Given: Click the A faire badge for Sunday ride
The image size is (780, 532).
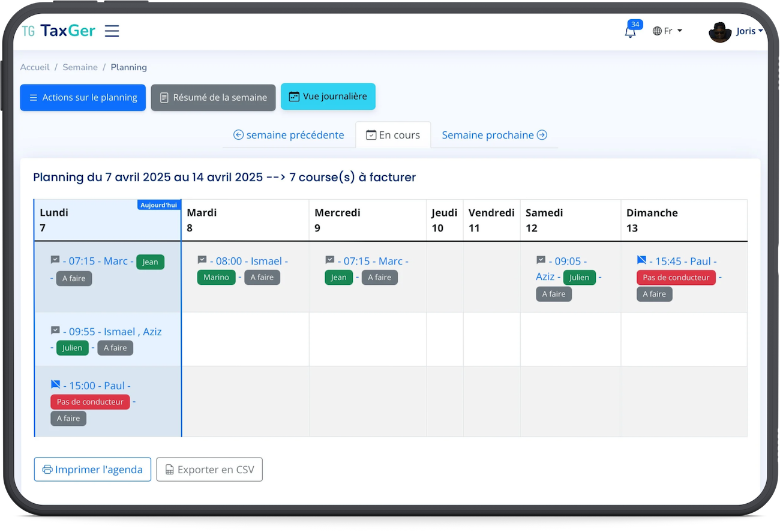Looking at the screenshot, I should (x=655, y=294).
